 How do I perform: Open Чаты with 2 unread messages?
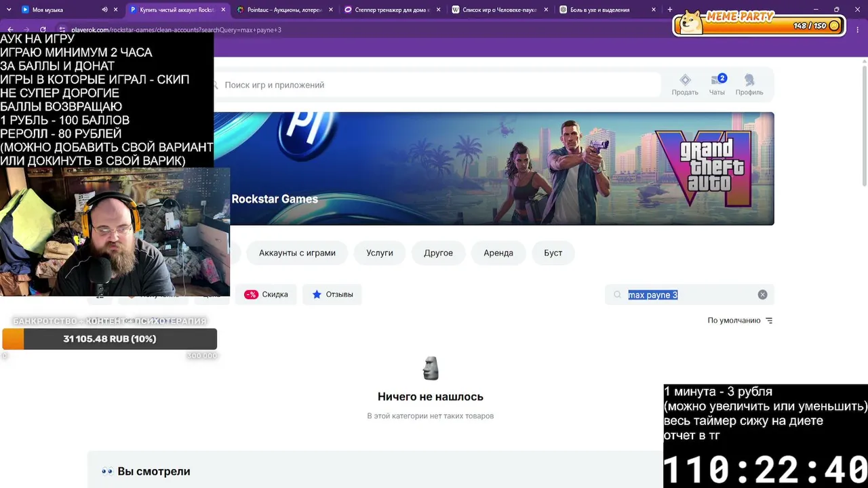click(717, 85)
